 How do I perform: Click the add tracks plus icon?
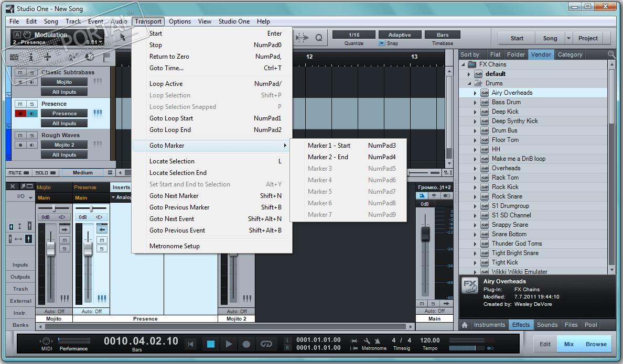(x=47, y=57)
